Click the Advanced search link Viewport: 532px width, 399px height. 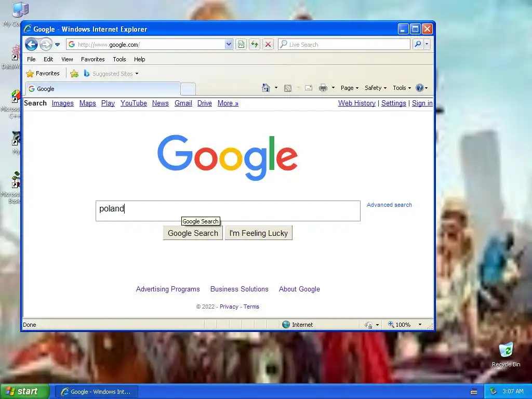(x=389, y=205)
